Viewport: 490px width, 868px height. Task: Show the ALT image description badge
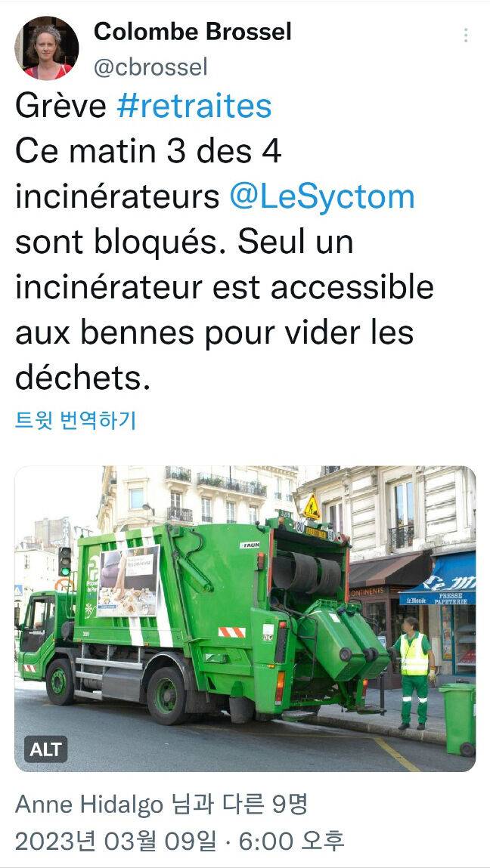click(x=45, y=749)
